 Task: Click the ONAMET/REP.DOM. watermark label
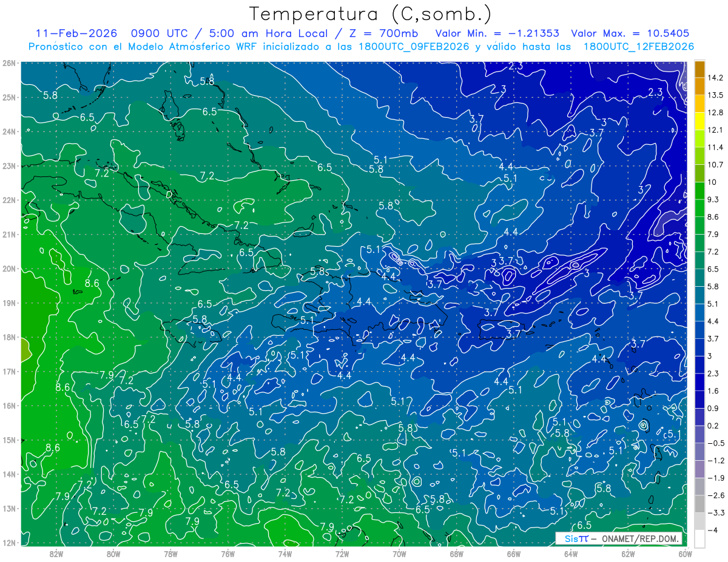[641, 539]
